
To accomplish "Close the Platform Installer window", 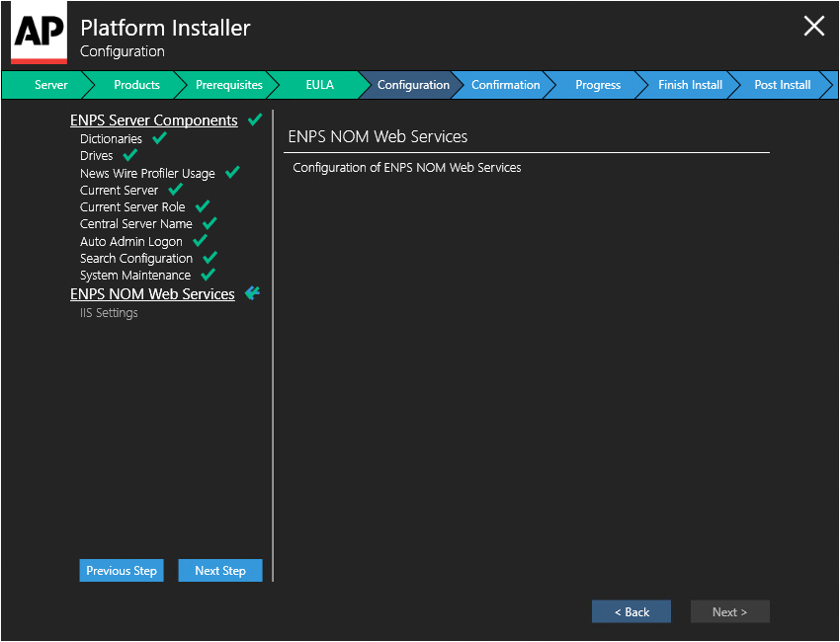I will pyautogui.click(x=813, y=26).
